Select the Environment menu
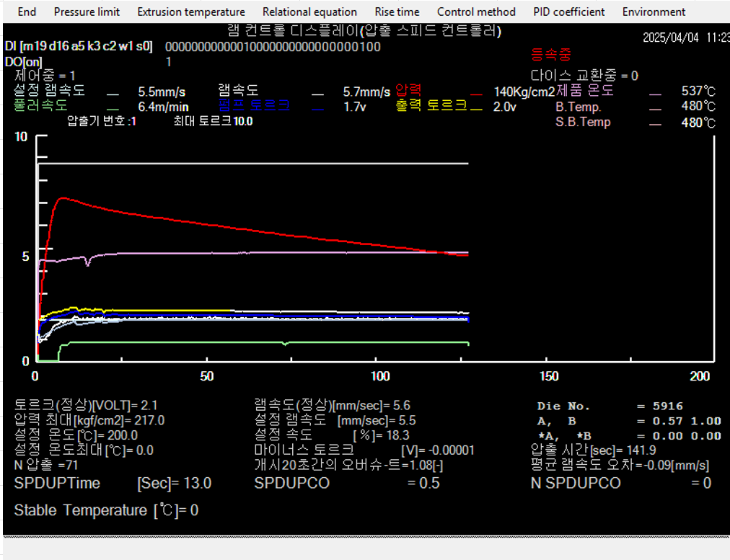The width and height of the screenshot is (730, 560). (654, 12)
